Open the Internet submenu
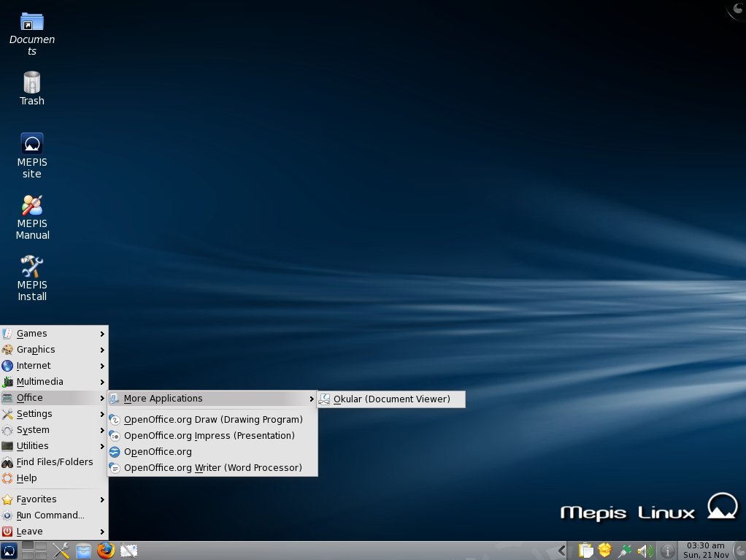 (x=54, y=366)
